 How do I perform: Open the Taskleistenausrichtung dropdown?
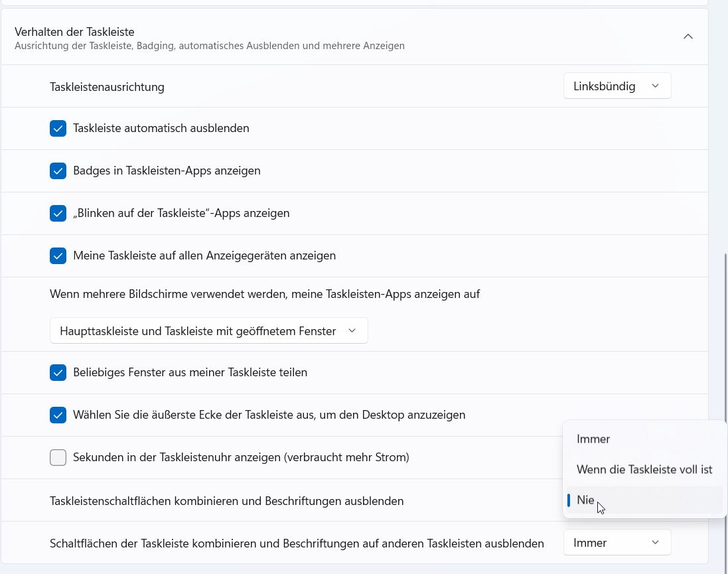617,86
